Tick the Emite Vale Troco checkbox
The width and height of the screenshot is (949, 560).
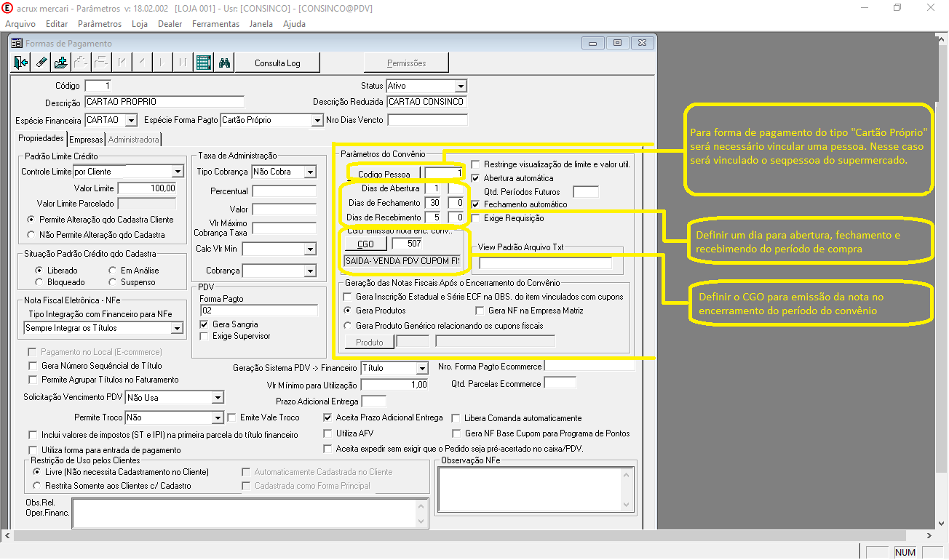point(232,418)
